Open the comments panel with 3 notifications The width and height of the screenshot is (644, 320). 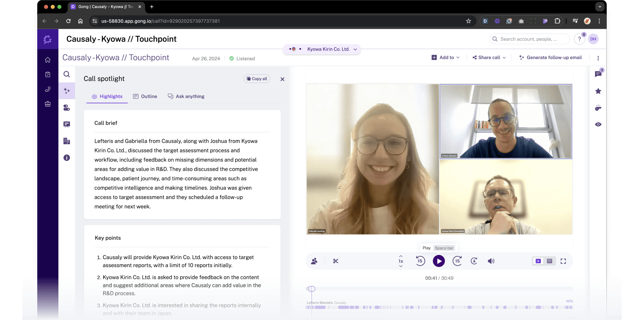click(598, 74)
